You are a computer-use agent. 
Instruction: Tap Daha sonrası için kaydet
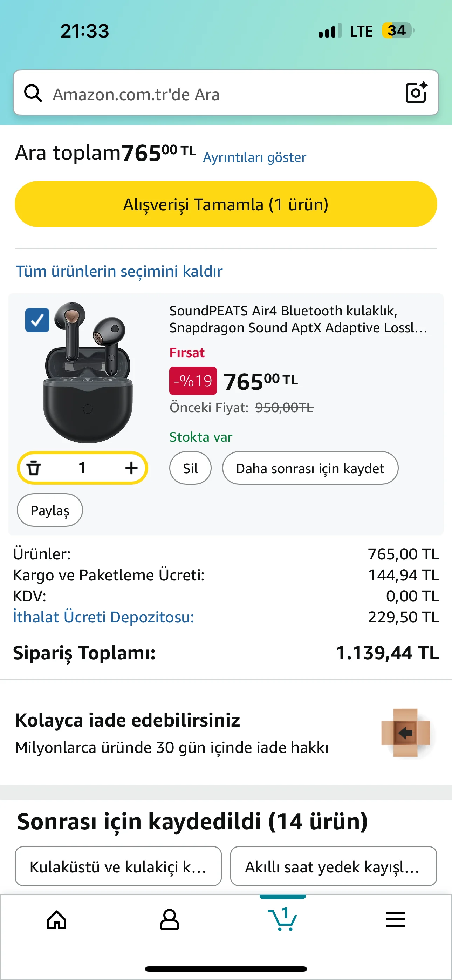[x=310, y=468]
